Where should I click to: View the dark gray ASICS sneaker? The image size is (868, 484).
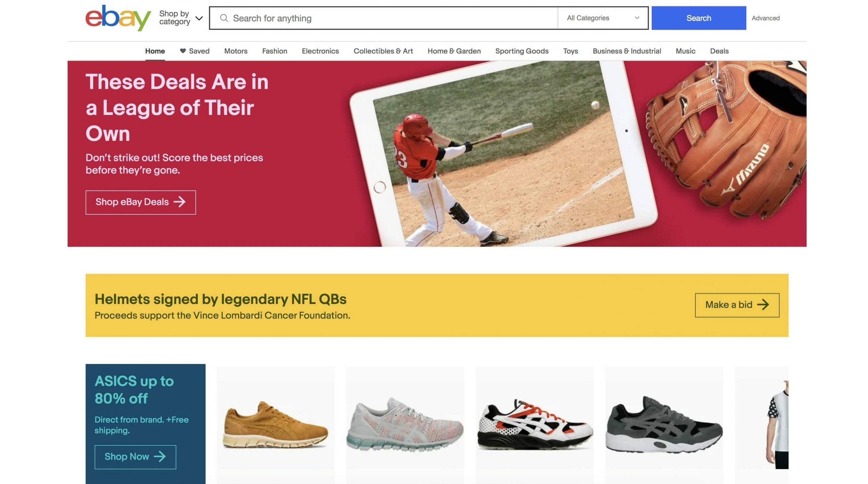click(x=664, y=425)
